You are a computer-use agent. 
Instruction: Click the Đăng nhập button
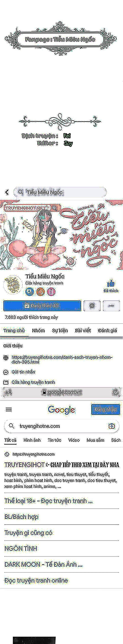click(106, 409)
